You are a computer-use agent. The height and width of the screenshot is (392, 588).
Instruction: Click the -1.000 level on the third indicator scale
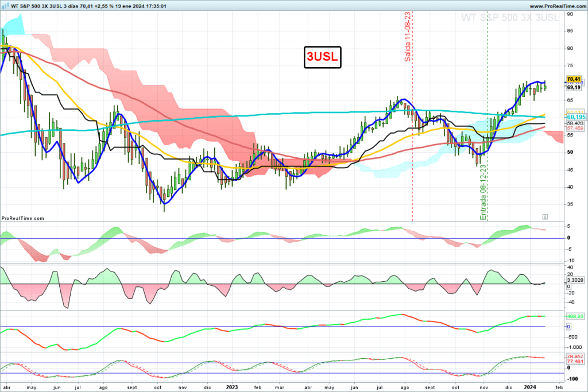click(x=574, y=347)
